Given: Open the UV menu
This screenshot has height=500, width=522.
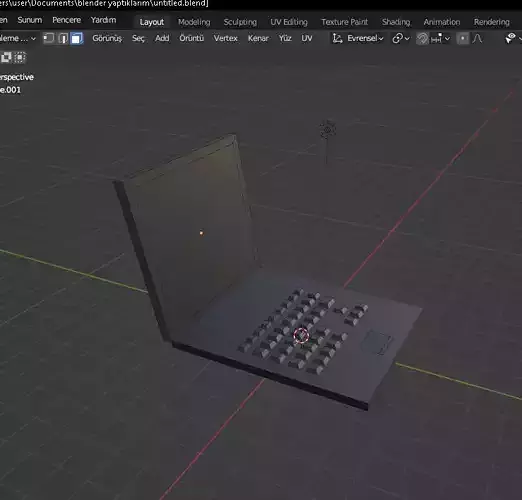Looking at the screenshot, I should [307, 38].
